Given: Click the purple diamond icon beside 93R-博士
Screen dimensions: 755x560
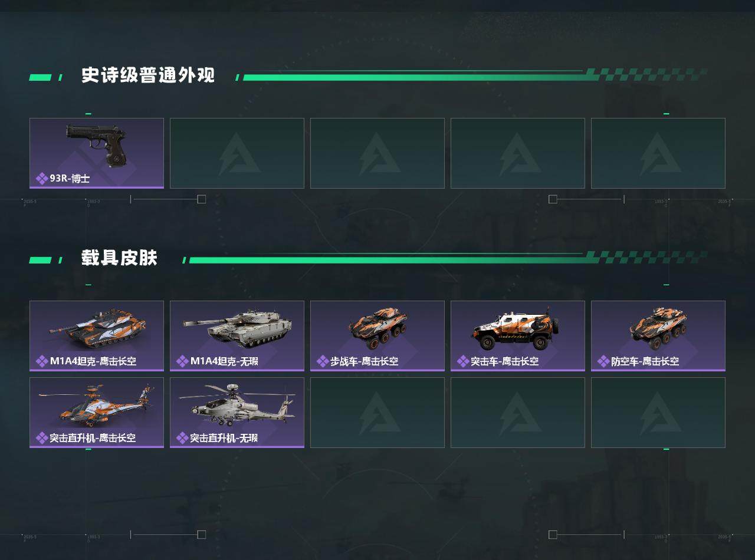Looking at the screenshot, I should point(42,178).
